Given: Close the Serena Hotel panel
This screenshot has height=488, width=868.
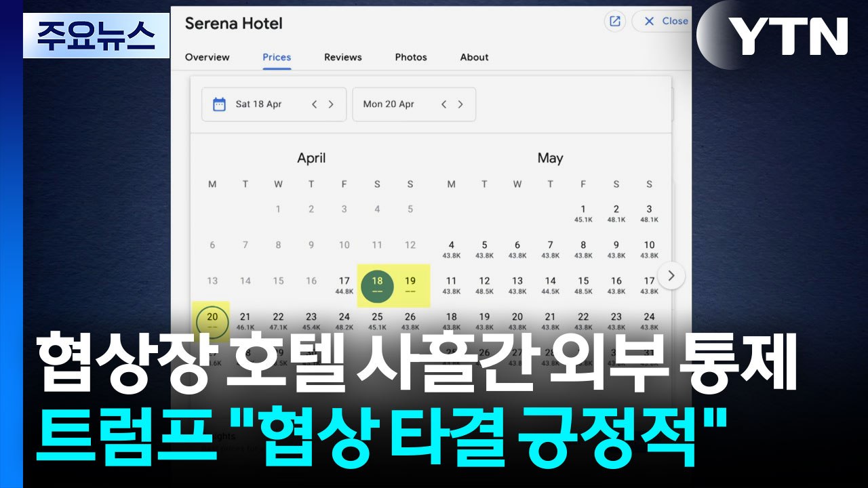Looking at the screenshot, I should (x=665, y=21).
